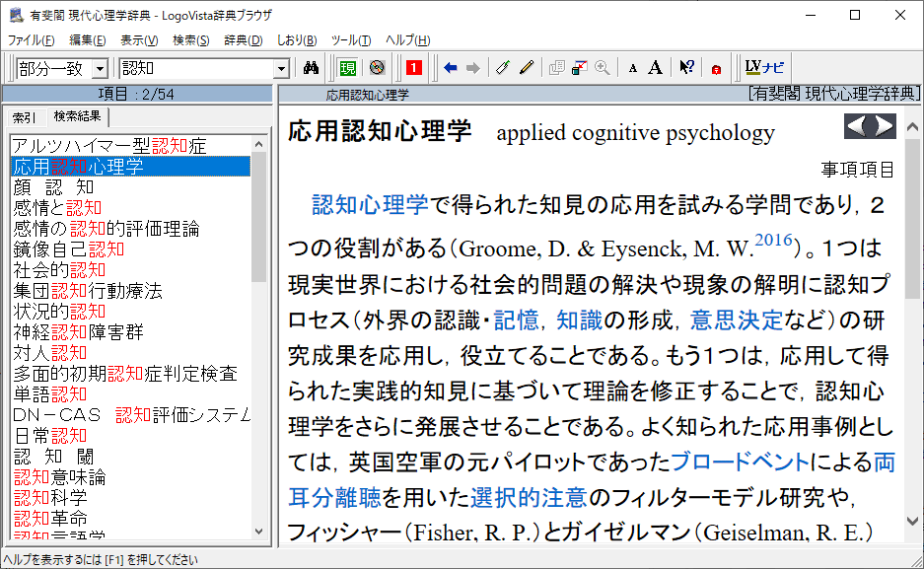Click the red number 1 icon
The image size is (924, 569).
414,68
